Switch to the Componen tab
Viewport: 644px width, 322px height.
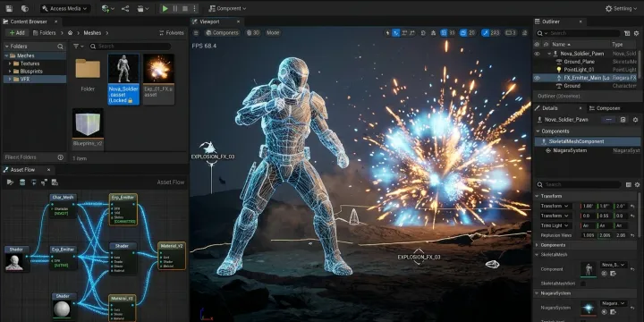[x=604, y=108]
